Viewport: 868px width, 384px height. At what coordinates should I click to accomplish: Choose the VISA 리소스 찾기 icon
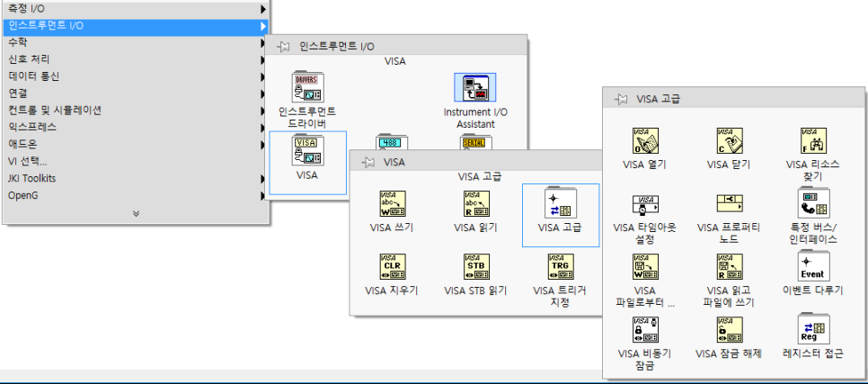click(812, 141)
